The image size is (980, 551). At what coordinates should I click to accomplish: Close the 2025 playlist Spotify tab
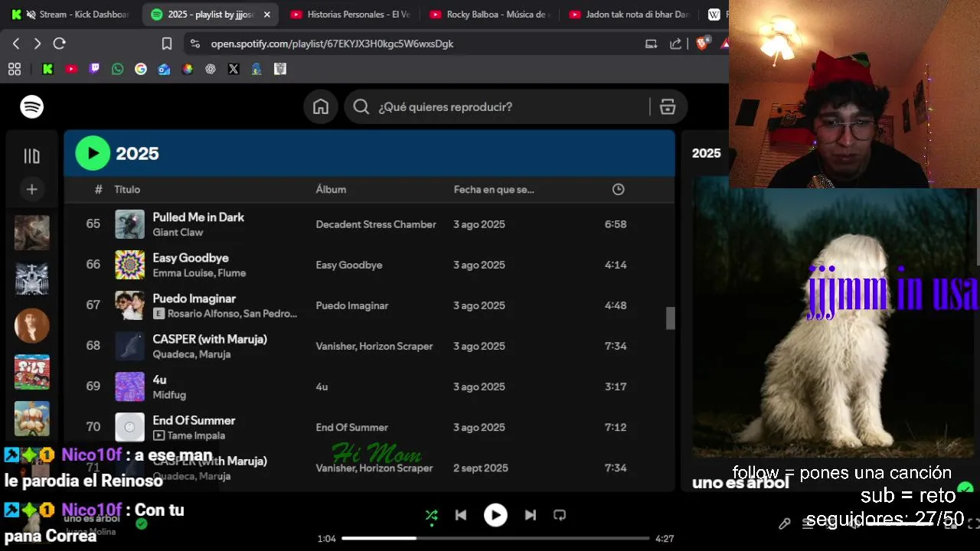[x=267, y=15]
